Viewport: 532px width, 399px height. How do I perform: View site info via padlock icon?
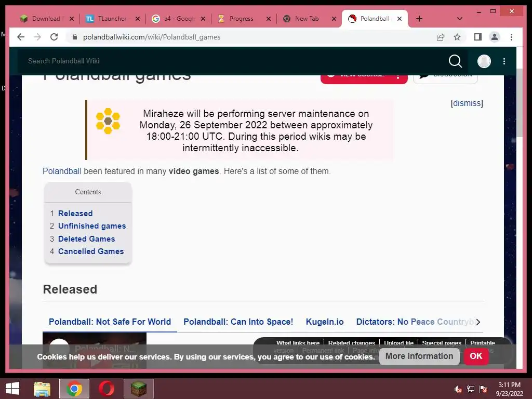(x=75, y=37)
